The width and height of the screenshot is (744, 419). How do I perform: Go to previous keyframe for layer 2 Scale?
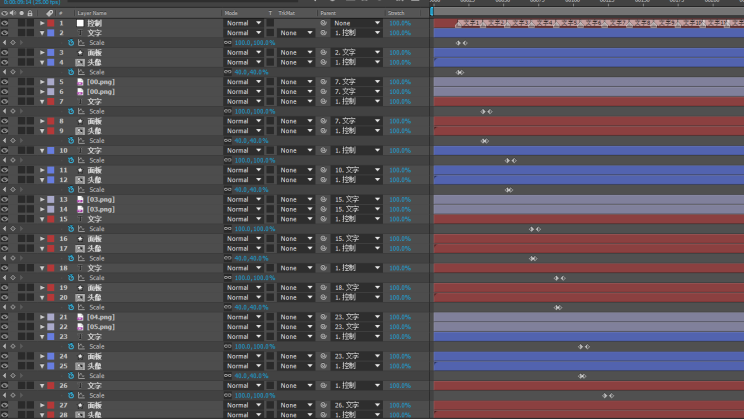point(5,43)
